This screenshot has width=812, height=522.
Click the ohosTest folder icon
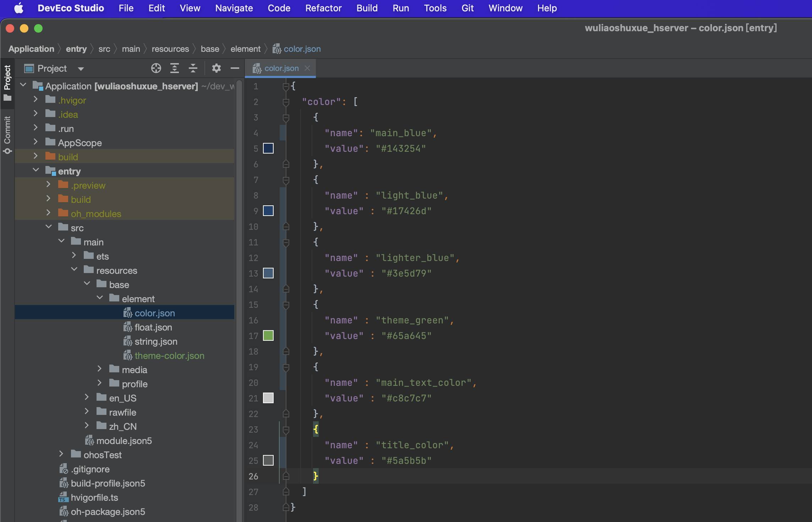[76, 454]
